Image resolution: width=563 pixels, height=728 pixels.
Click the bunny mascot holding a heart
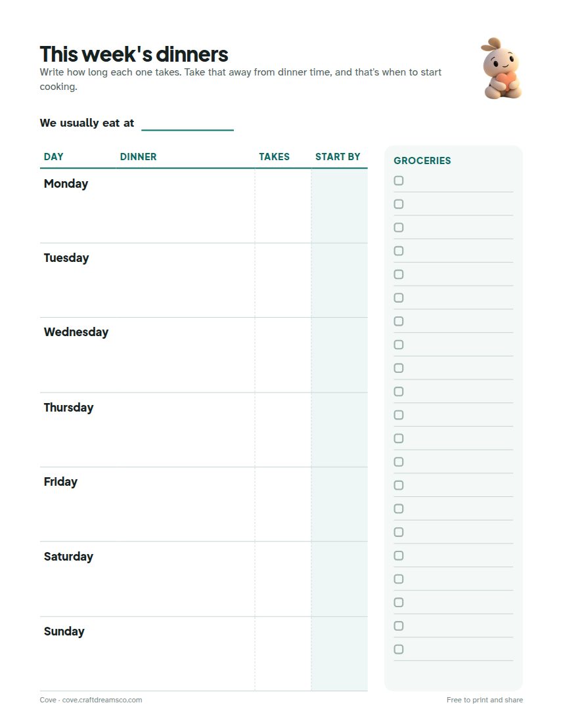502,68
